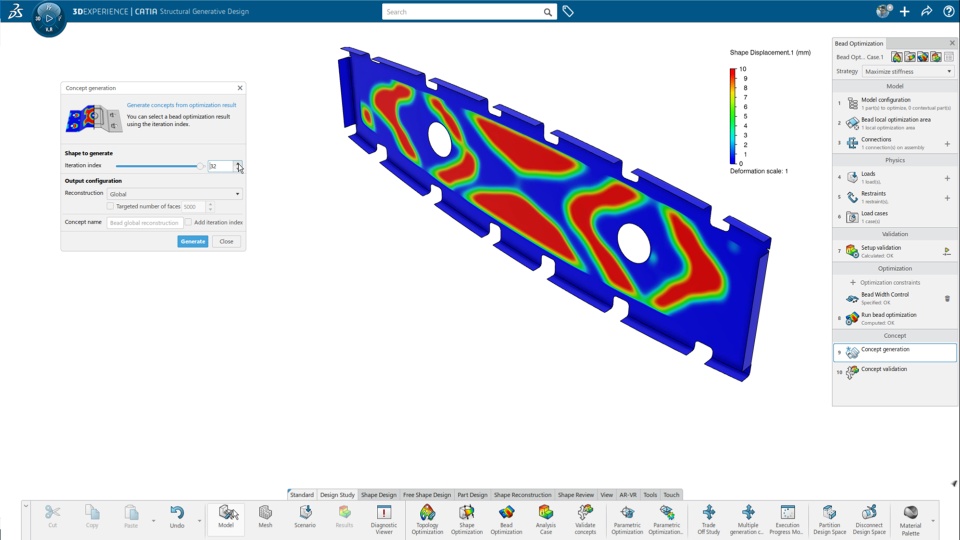Switch to the Shape Design tab
960x540 pixels.
coord(378,495)
